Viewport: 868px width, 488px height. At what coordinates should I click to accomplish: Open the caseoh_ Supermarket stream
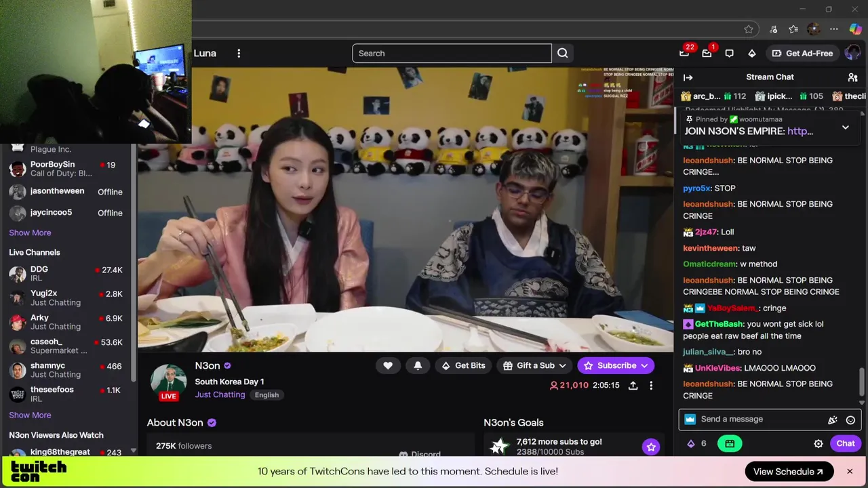point(68,346)
